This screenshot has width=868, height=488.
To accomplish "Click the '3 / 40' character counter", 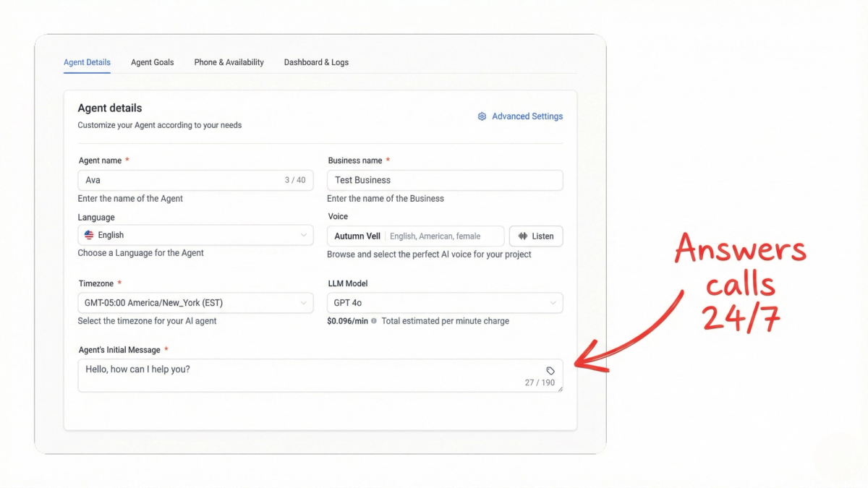I will point(295,180).
